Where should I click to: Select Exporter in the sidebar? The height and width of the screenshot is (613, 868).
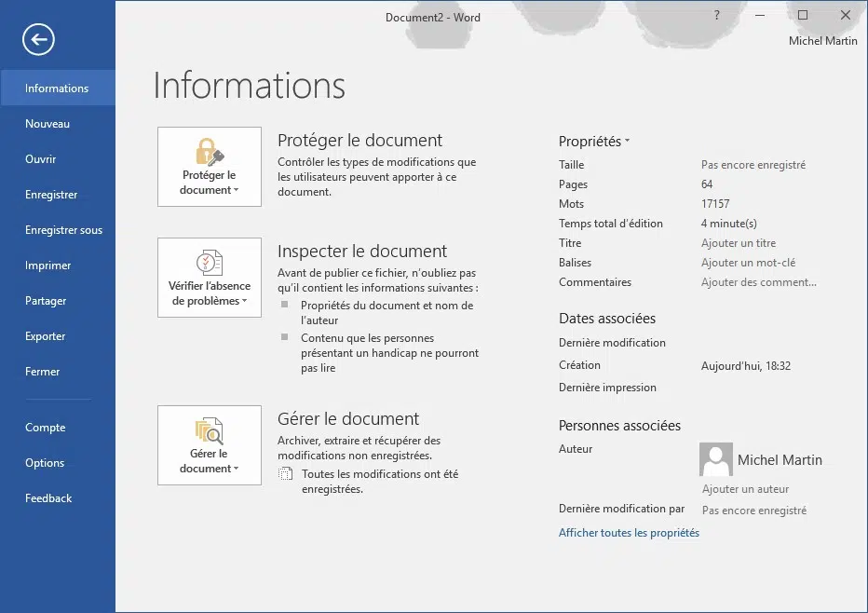click(58, 336)
